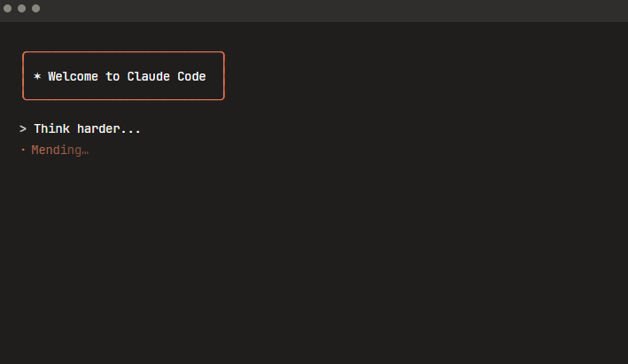Click the orange left border of the welcome box
Image resolution: width=628 pixels, height=364 pixels.
[x=23, y=76]
